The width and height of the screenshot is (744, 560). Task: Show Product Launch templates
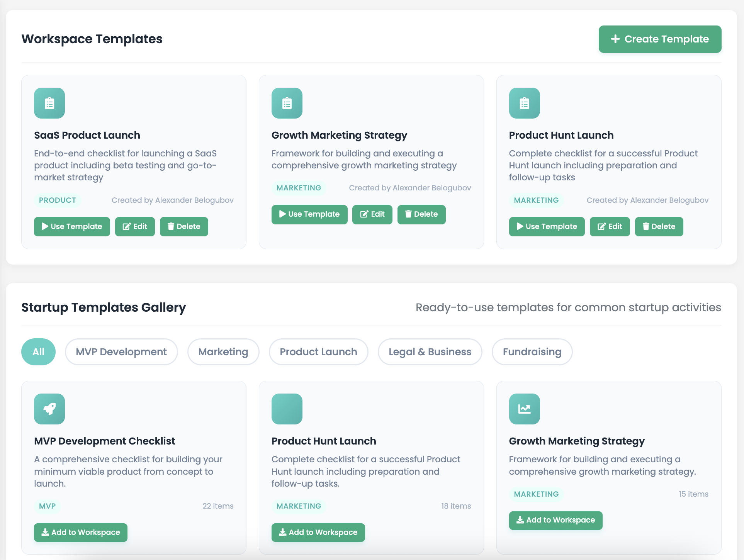click(x=318, y=352)
